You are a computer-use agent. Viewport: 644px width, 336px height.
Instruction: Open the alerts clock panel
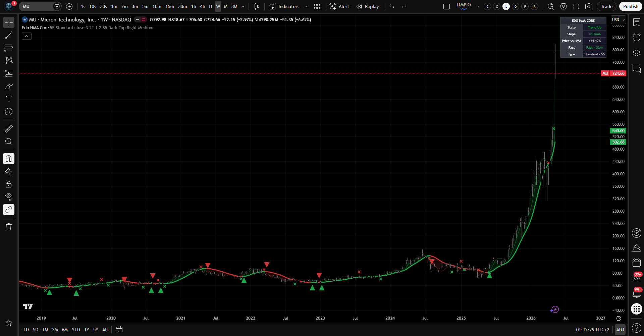click(x=636, y=37)
